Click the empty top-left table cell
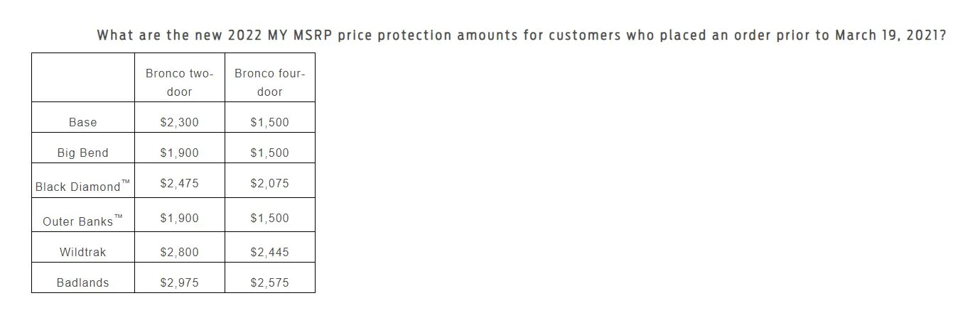This screenshot has width=980, height=325. point(83,77)
